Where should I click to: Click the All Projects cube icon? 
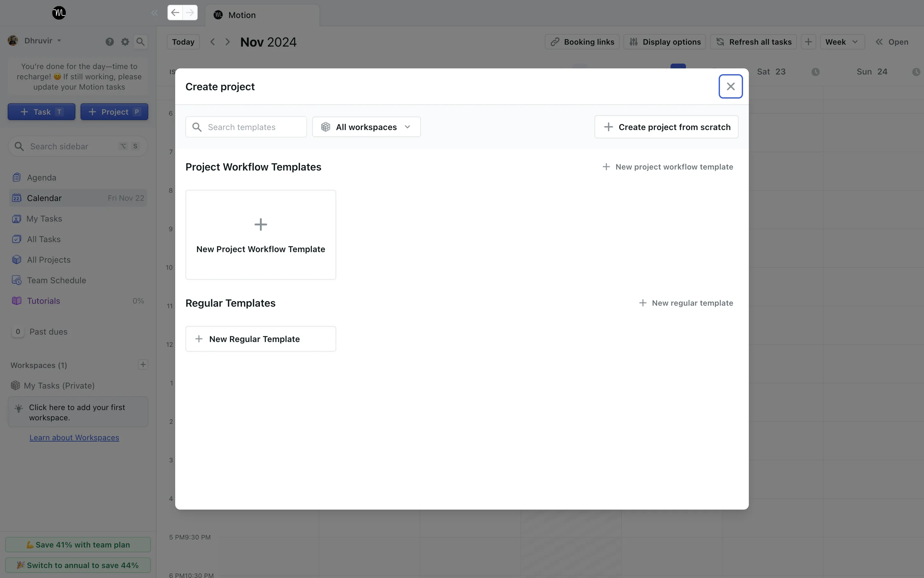pos(16,259)
